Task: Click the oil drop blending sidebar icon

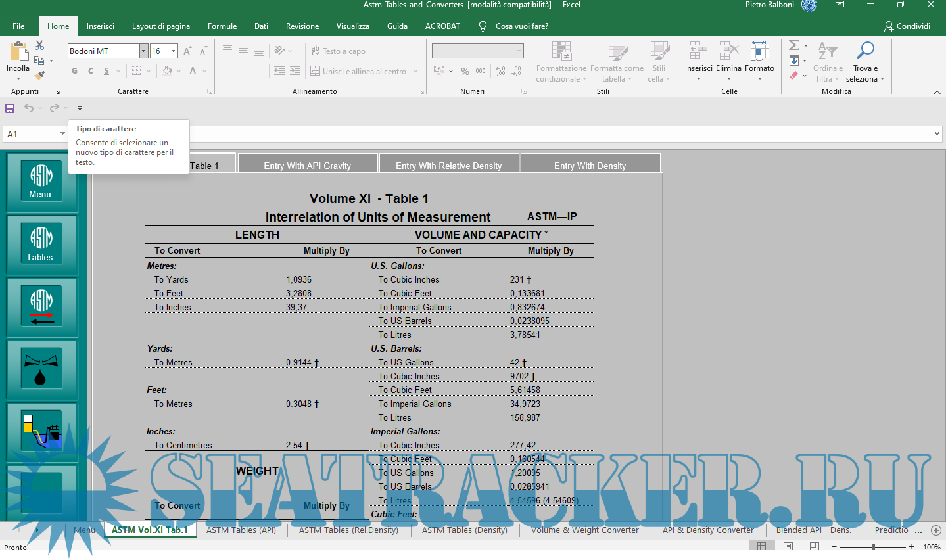Action: click(x=41, y=369)
